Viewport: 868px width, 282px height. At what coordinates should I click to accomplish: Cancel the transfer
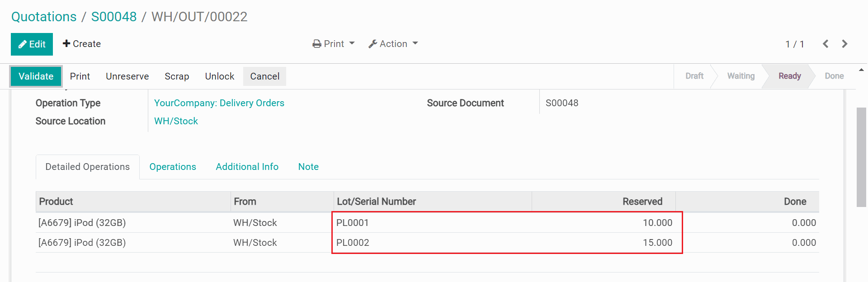[264, 76]
